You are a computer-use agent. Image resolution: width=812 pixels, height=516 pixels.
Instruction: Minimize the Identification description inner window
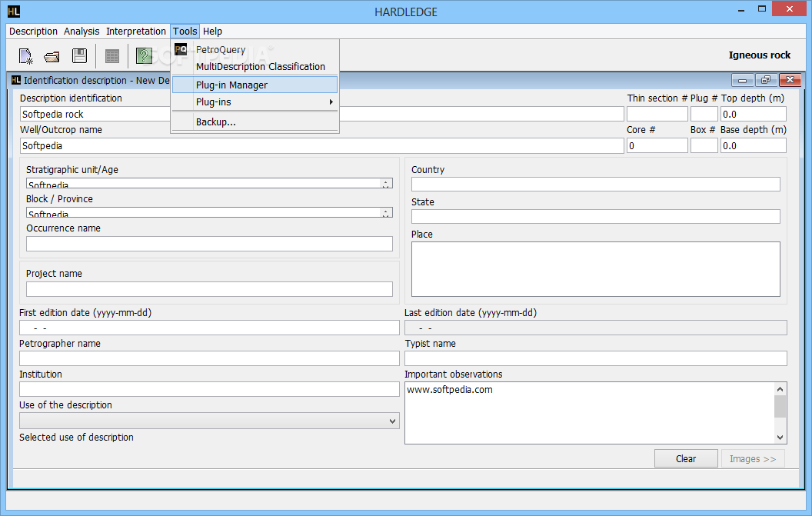[x=742, y=80]
